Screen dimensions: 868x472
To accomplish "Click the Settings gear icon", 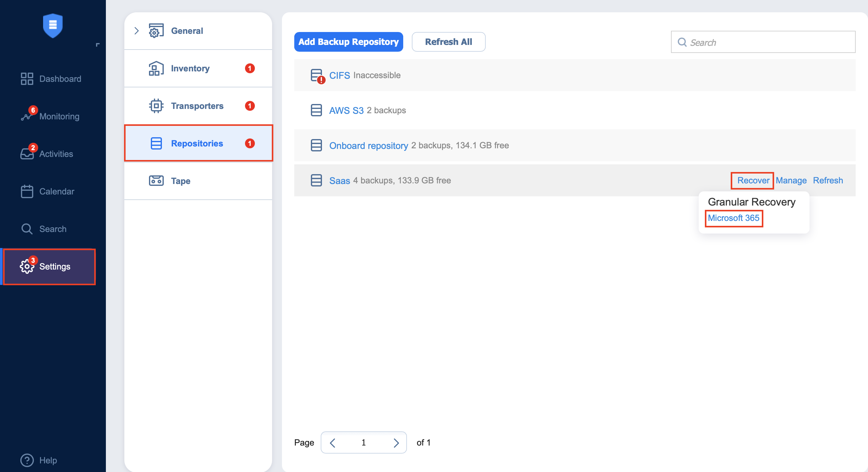I will pos(27,266).
